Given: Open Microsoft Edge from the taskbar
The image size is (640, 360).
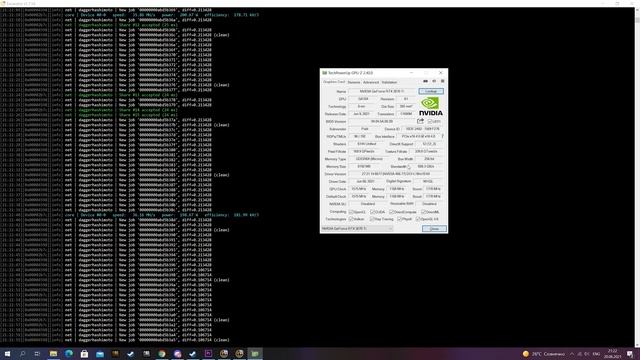Looking at the screenshot, I should click(x=69, y=353).
